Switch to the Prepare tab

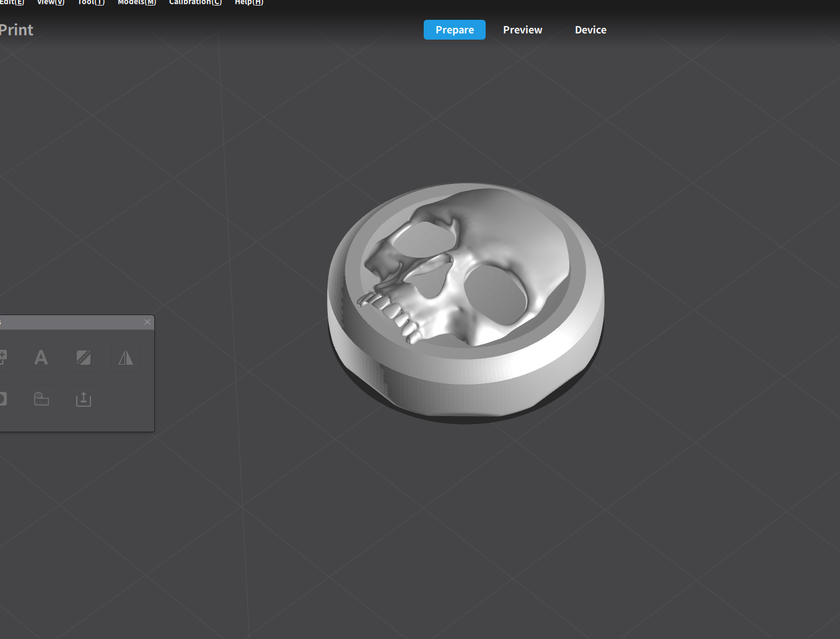(455, 30)
